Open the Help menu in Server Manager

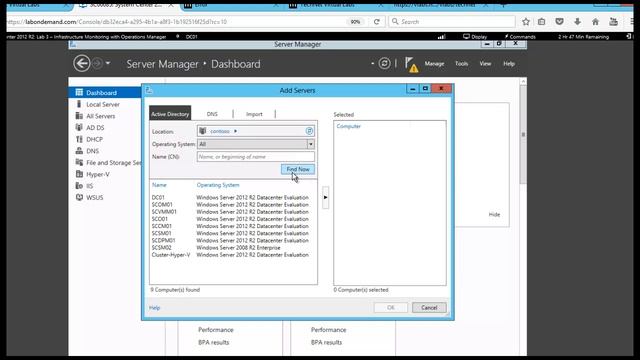pos(509,64)
